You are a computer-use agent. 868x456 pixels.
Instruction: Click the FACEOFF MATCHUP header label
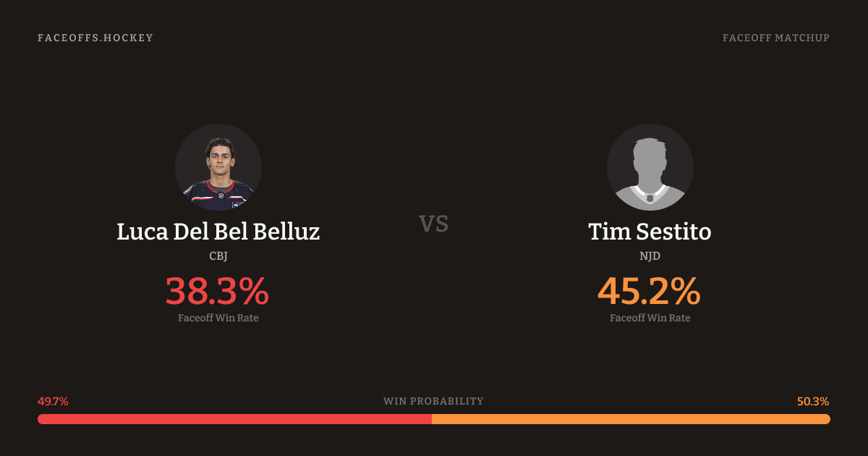tap(775, 38)
